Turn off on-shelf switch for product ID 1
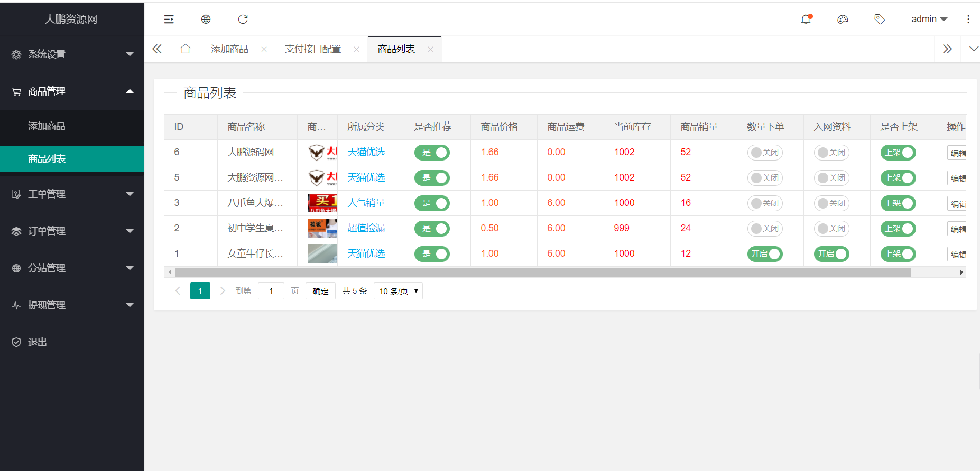 click(x=898, y=254)
